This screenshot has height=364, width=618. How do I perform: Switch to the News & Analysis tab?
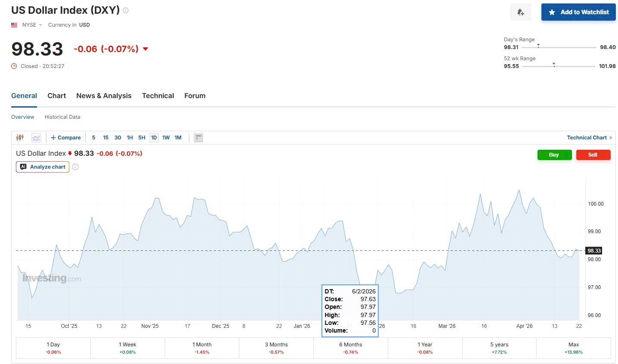pos(104,96)
